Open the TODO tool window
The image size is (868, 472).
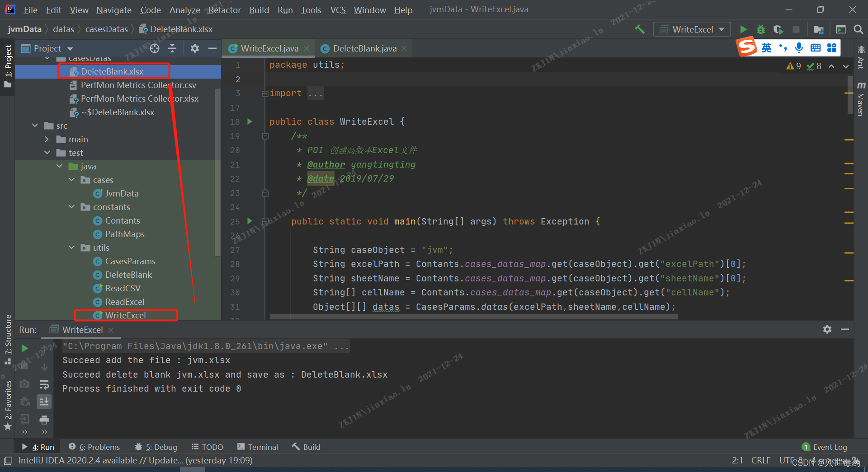click(x=207, y=447)
